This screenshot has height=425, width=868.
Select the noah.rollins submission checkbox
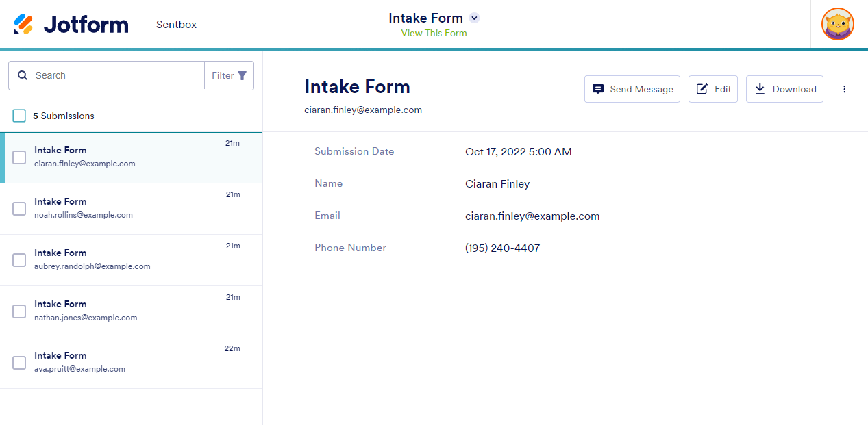click(x=19, y=209)
